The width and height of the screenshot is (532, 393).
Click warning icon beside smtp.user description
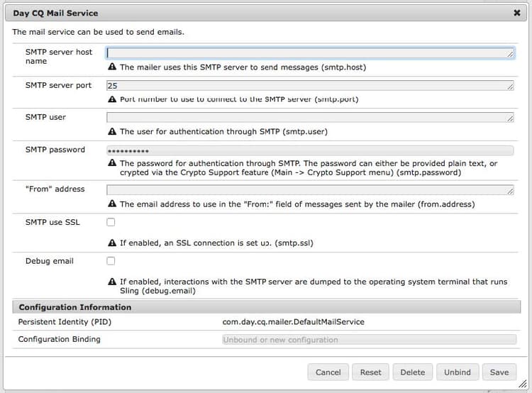coord(112,131)
